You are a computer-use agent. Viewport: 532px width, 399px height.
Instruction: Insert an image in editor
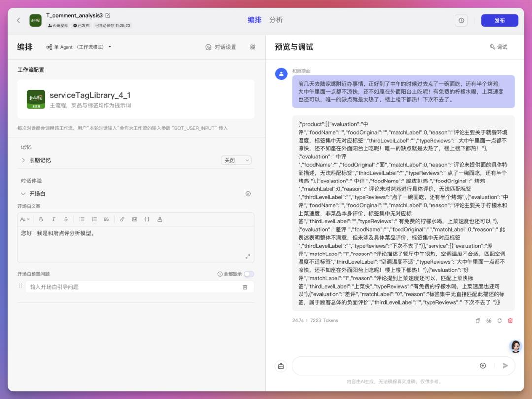point(134,219)
